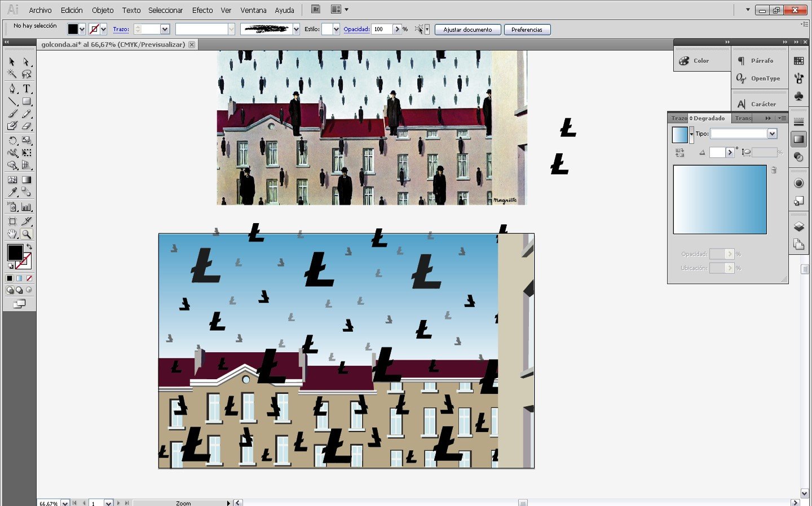Select the Rectangle tool
This screenshot has width=812, height=506.
tap(27, 101)
